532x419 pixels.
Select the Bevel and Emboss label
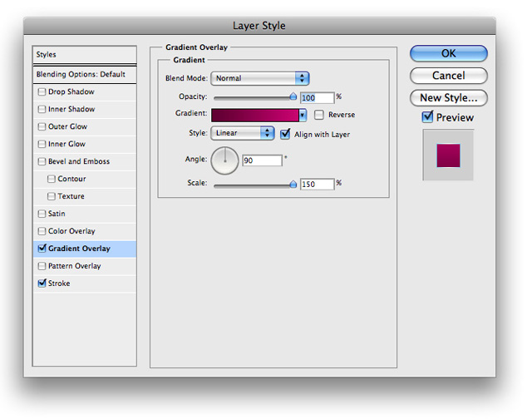pyautogui.click(x=79, y=161)
